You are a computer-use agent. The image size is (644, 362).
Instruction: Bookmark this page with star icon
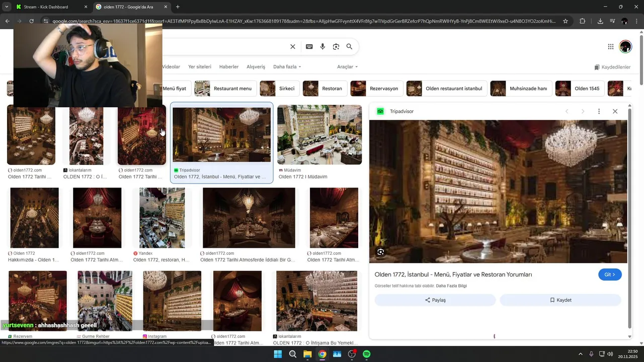click(566, 21)
